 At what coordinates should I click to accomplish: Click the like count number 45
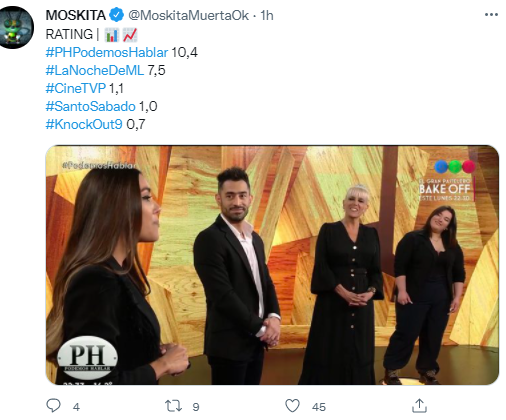(x=319, y=407)
